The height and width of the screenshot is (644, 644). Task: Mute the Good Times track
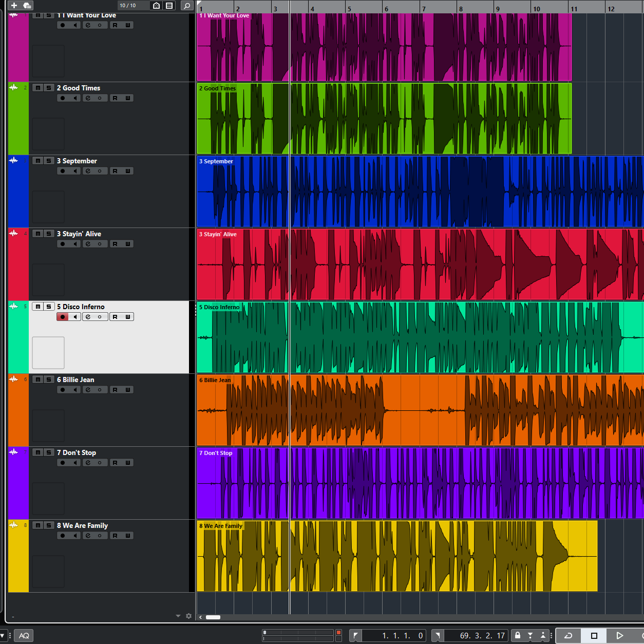point(38,88)
